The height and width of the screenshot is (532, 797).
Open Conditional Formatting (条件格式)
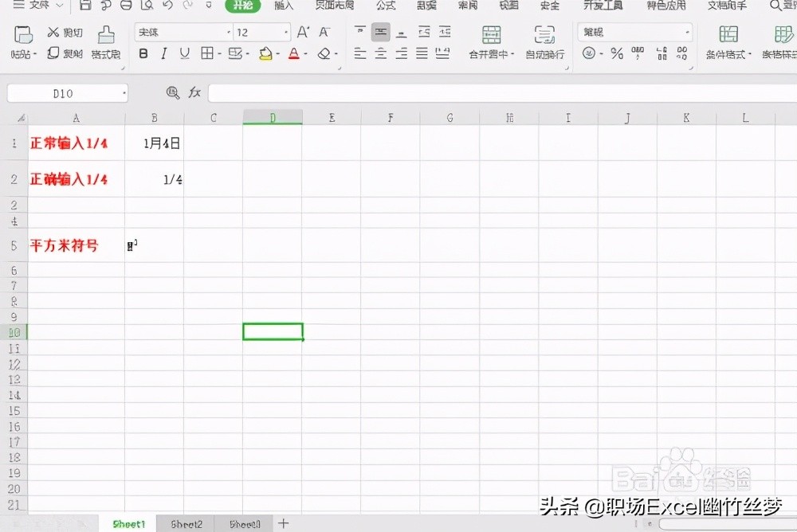pos(728,44)
